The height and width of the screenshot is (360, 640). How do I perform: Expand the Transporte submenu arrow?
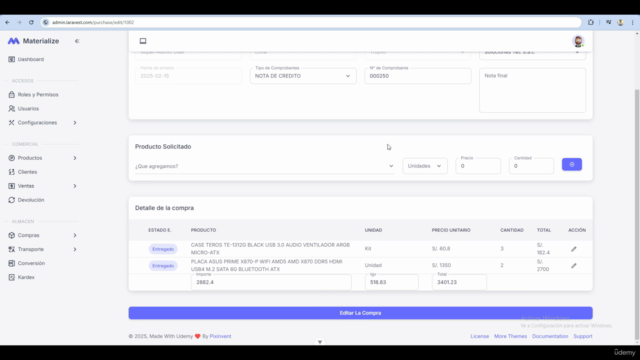[x=75, y=249]
